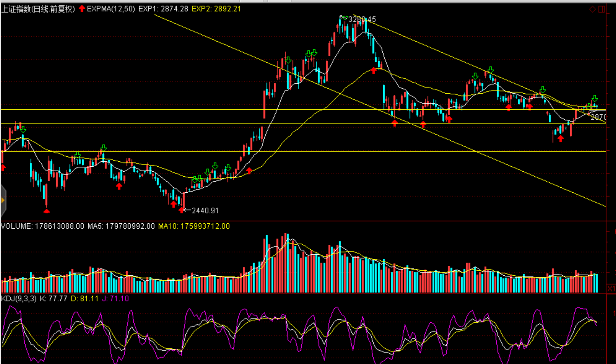Screen dimensions: 616x364
Task: Expand the side panel via left edge handle
Action: pyautogui.click(x=3, y=201)
